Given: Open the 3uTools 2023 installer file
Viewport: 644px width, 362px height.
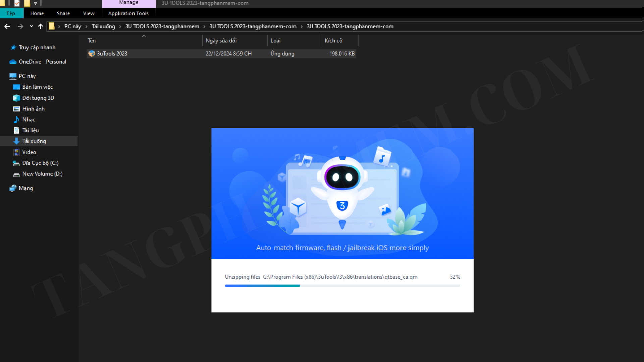Looking at the screenshot, I should 112,54.
